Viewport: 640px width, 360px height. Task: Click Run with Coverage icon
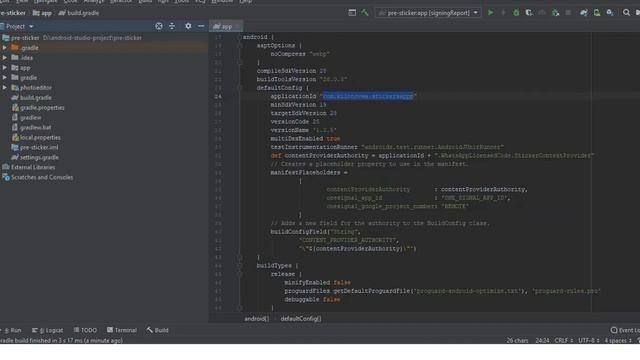[529, 13]
